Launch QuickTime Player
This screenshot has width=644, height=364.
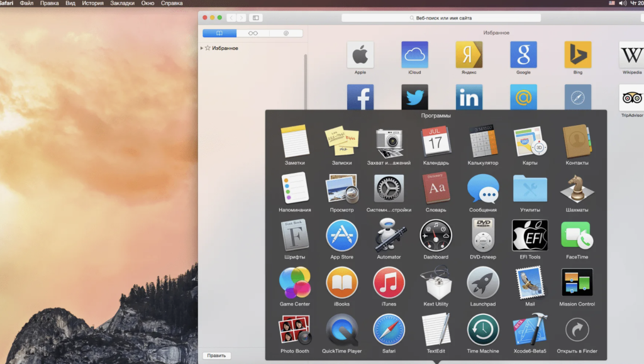click(x=341, y=329)
